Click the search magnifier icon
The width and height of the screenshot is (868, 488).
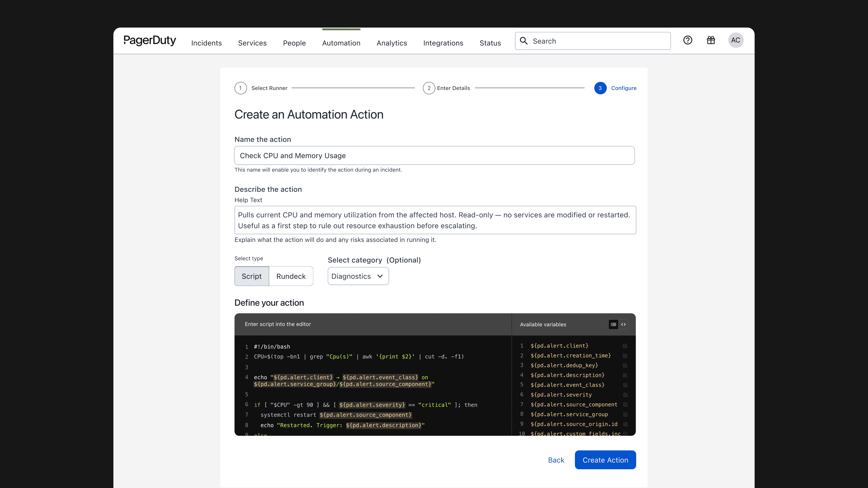[x=524, y=40]
